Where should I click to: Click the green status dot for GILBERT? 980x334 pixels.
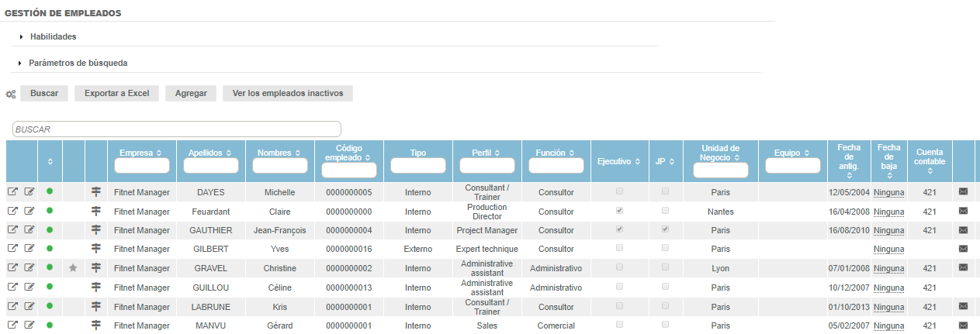pos(50,249)
